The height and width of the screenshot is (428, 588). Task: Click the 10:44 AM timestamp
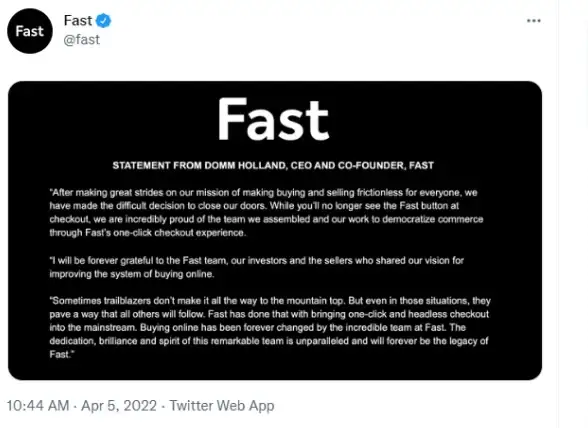tap(38, 405)
